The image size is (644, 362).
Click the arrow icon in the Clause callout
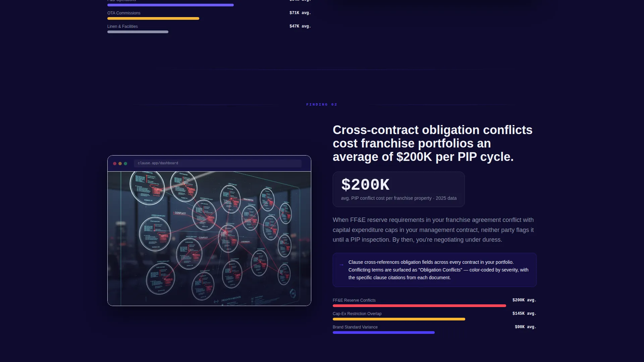341,265
